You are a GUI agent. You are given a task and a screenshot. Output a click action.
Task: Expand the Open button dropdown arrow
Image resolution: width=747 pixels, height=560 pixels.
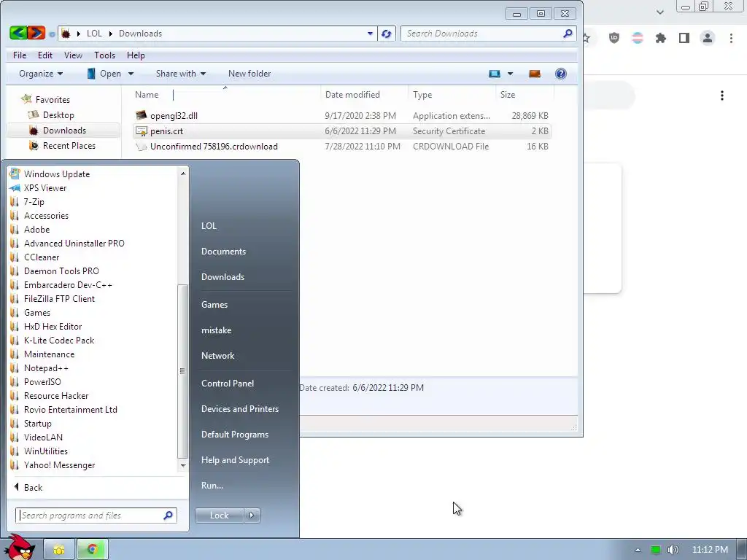tap(131, 74)
